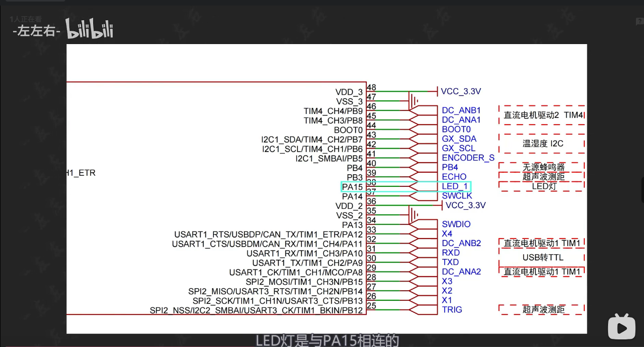
Task: Click the bilibili logo watermark
Action: pyautogui.click(x=90, y=30)
